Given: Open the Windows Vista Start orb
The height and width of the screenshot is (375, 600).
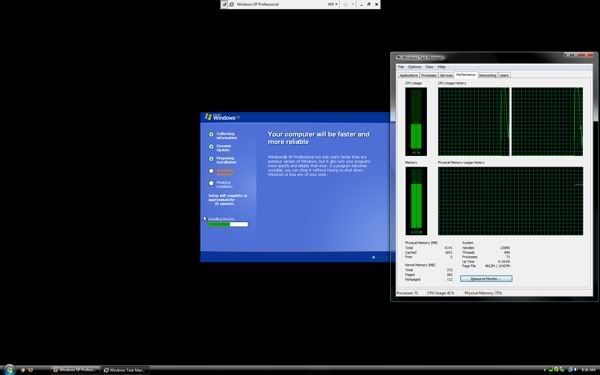Looking at the screenshot, I should pos(9,369).
